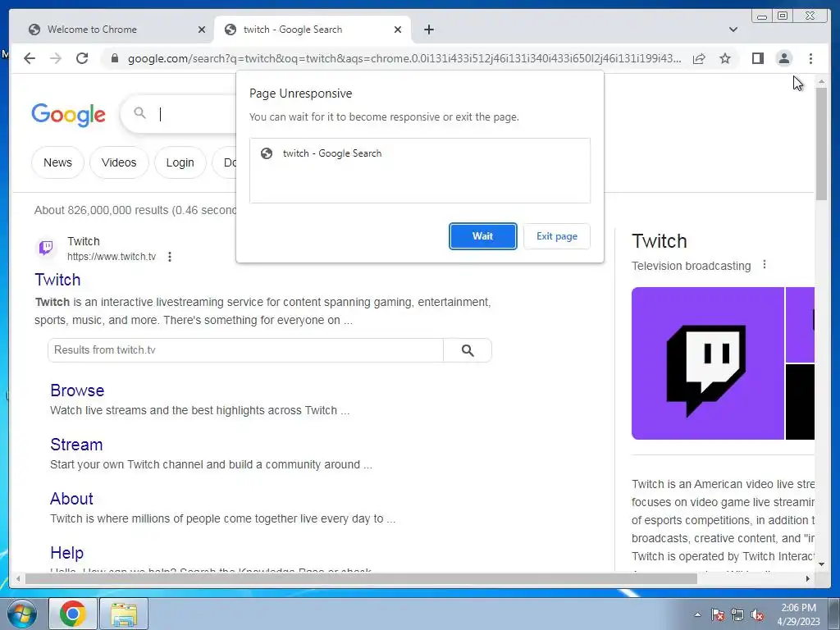Open the Stream sitelink

[76, 444]
